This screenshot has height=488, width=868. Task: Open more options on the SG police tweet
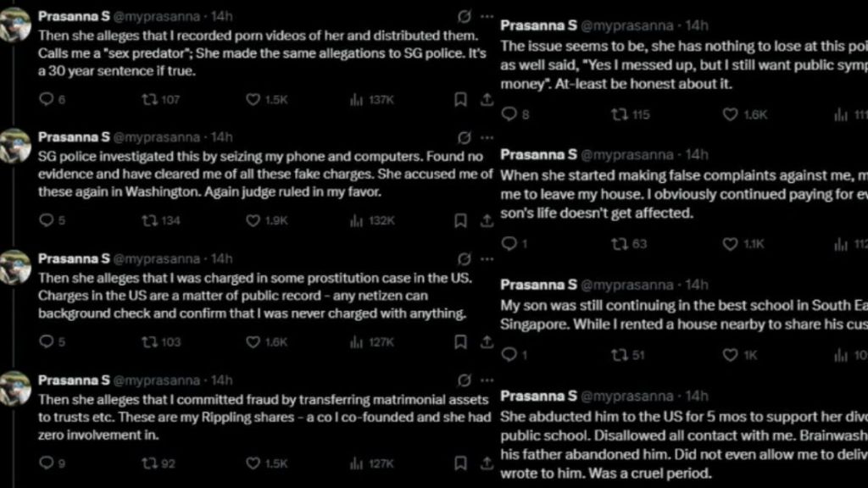487,137
